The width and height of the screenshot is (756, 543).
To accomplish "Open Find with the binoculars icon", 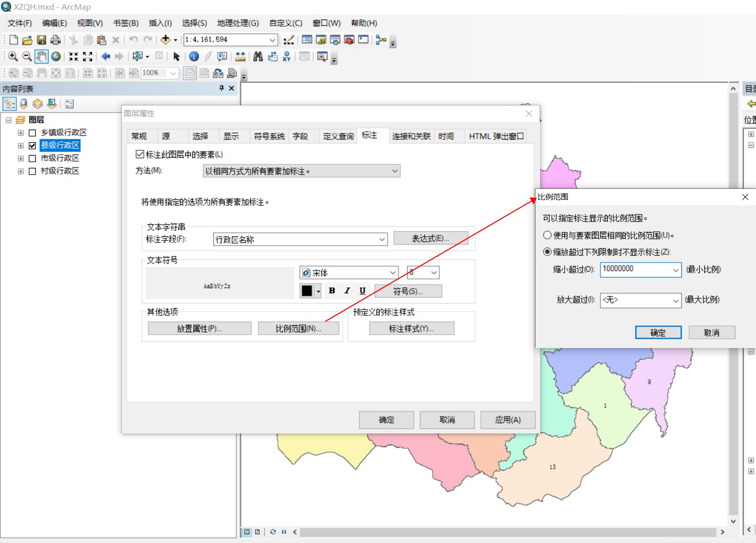I will [x=258, y=56].
